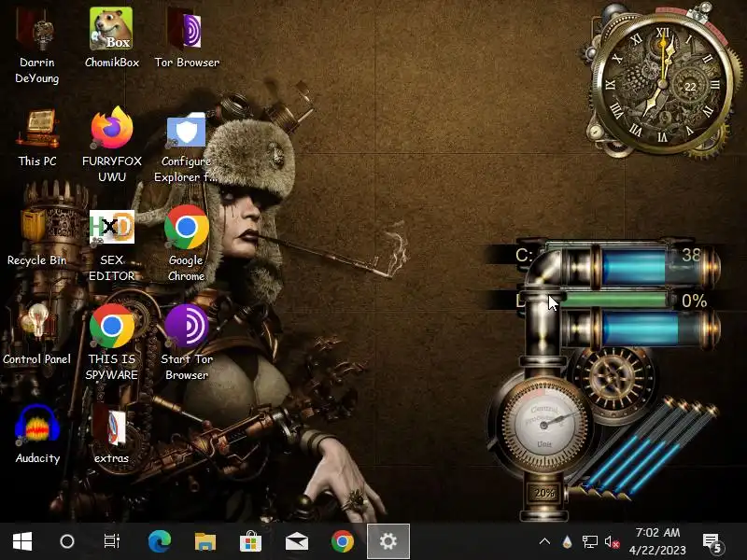747x560 pixels.
Task: Open Microsoft Store from the taskbar
Action: tap(250, 541)
